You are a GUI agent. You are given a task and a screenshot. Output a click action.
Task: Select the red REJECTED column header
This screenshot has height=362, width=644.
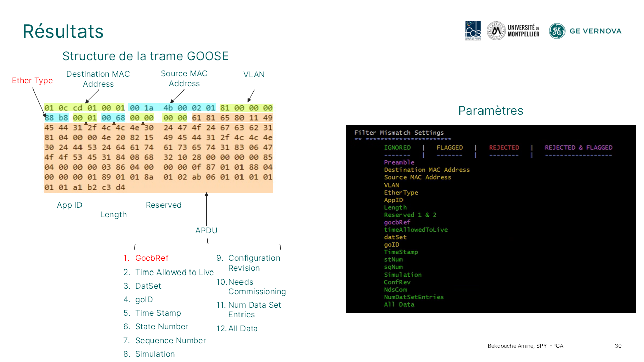coord(504,148)
